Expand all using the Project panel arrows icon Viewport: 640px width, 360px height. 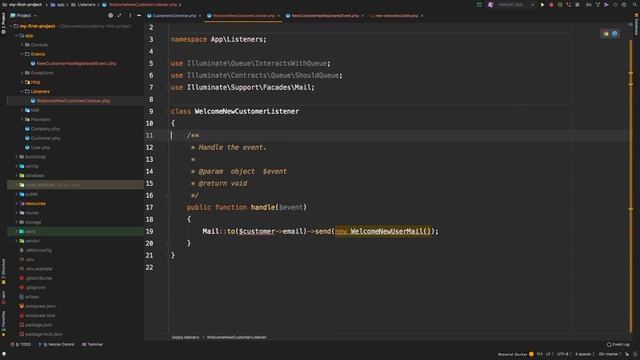(119, 16)
